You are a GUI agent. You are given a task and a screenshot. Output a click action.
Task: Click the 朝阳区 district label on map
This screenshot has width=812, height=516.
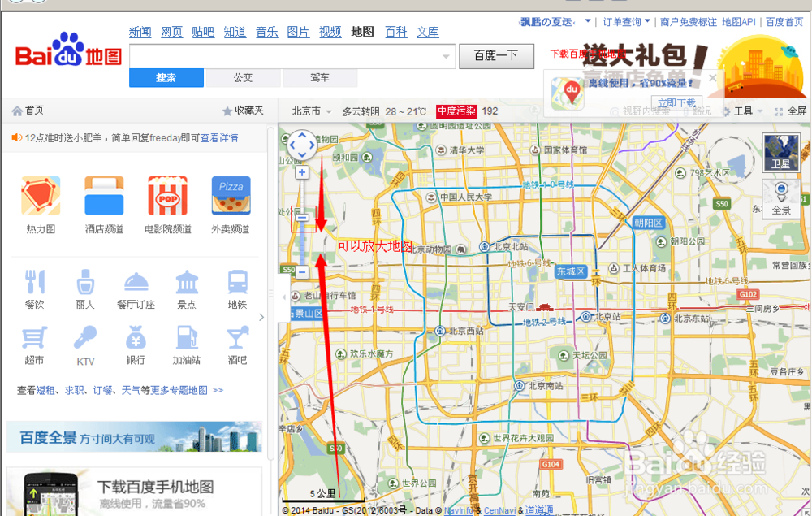[648, 223]
